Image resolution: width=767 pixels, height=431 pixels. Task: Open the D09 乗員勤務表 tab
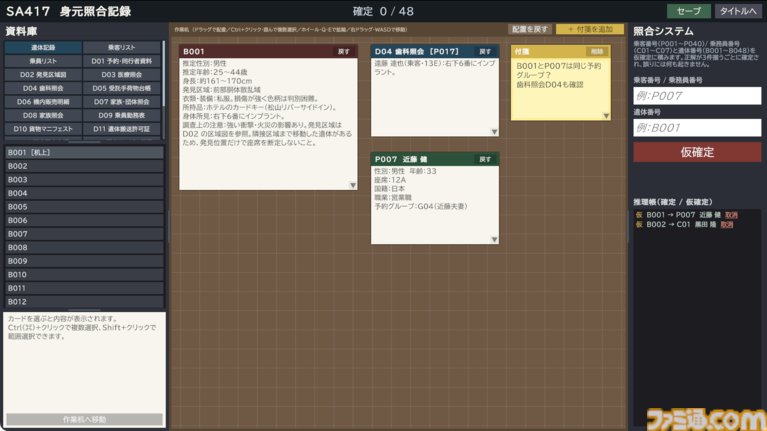(x=121, y=115)
